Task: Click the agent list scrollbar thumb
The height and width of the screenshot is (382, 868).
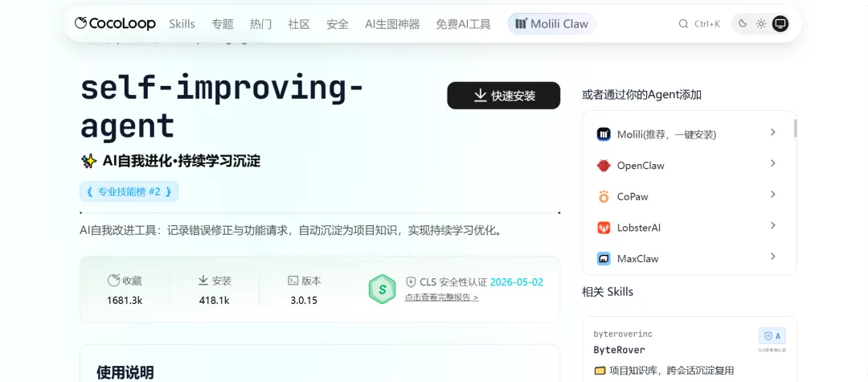Action: [796, 128]
